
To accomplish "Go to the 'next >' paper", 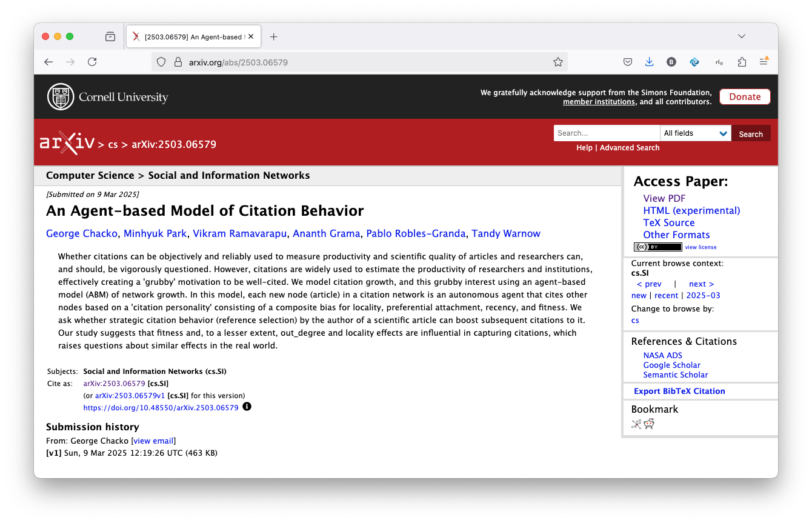I will coord(701,284).
